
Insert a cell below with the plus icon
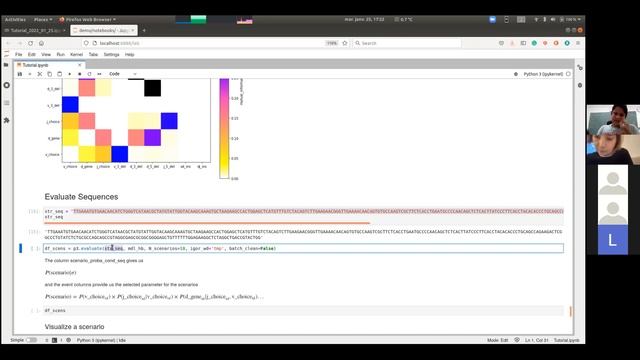[29, 74]
